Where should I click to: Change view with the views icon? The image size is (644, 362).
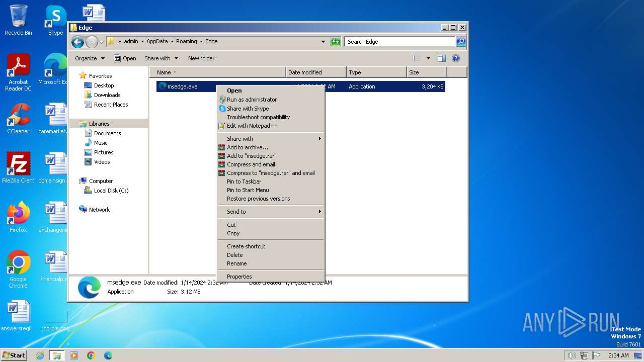(x=416, y=58)
